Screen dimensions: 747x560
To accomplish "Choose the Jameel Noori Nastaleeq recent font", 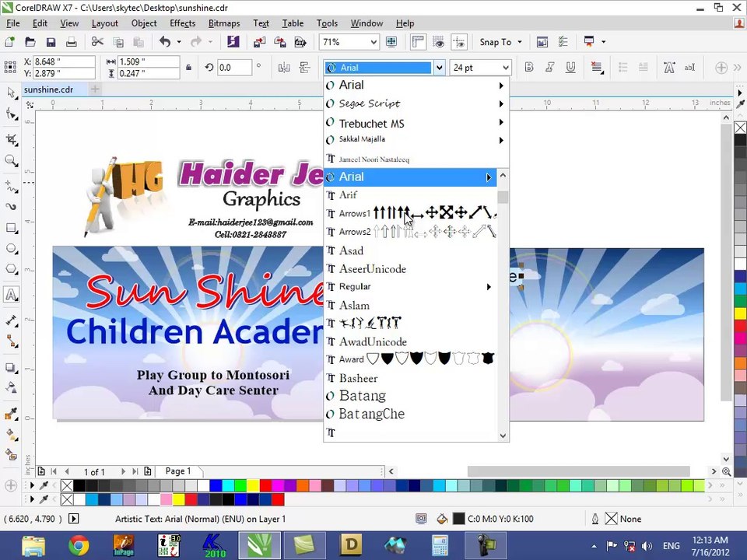I will point(410,159).
